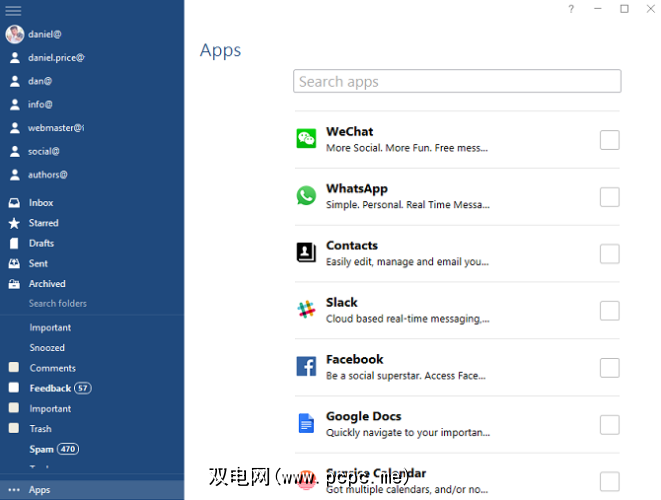
Task: Click the Facebook app icon
Action: (x=306, y=366)
